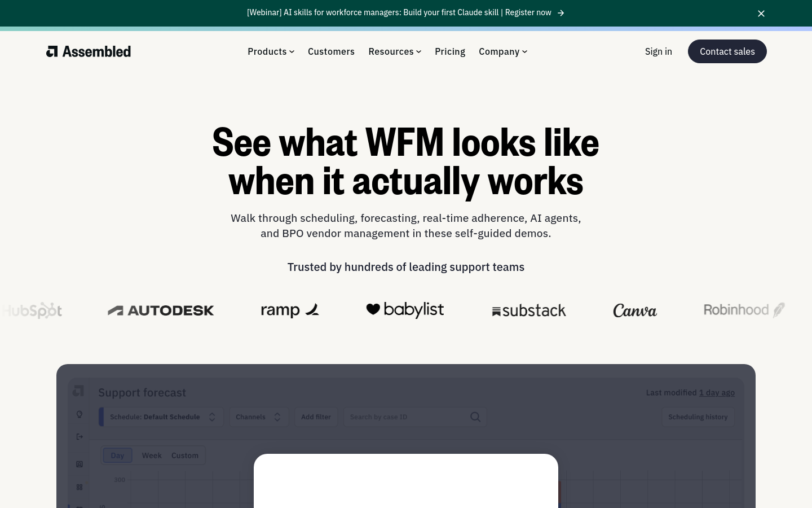Dismiss the webinar announcement banner
Screen dimensions: 812x508
point(761,14)
